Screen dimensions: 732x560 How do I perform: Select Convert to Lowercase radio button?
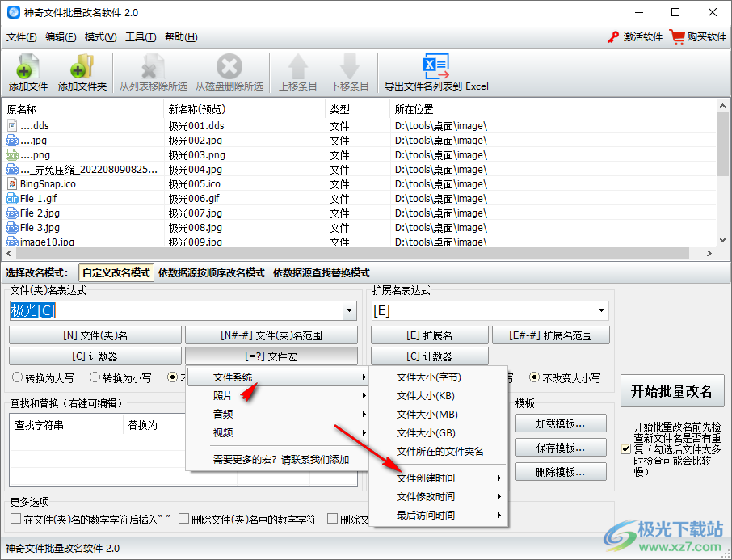pos(95,377)
